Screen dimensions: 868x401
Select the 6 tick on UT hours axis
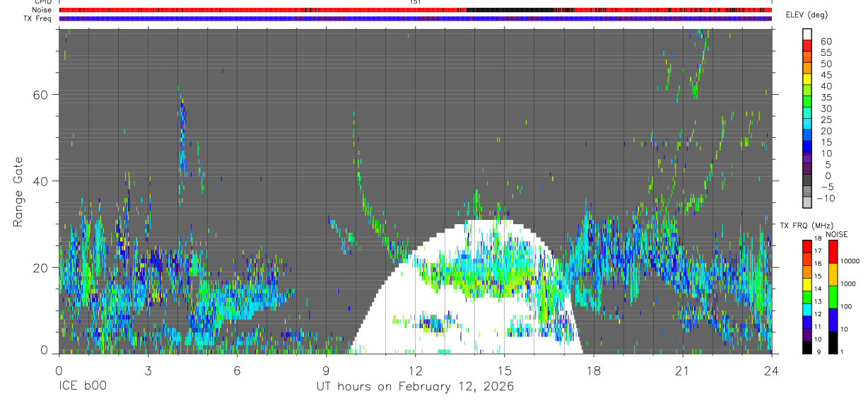coord(237,371)
